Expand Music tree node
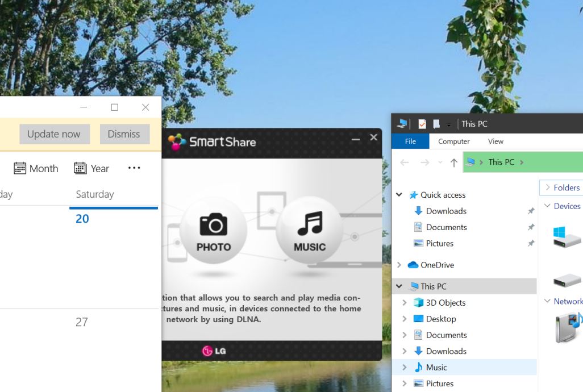The image size is (583, 392). coord(405,367)
